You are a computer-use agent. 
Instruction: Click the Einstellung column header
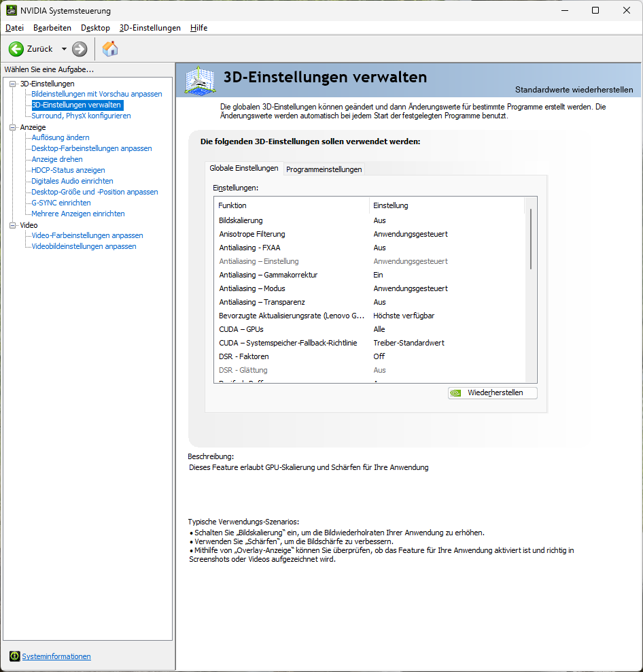pos(447,205)
